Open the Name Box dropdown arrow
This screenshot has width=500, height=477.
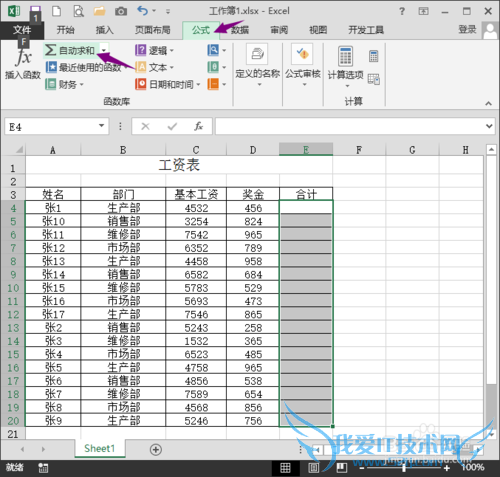tap(101, 126)
